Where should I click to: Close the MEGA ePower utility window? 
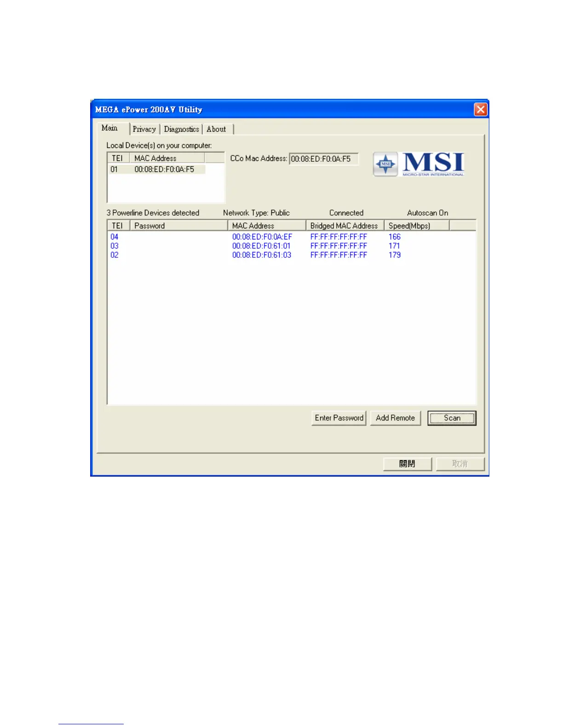481,109
